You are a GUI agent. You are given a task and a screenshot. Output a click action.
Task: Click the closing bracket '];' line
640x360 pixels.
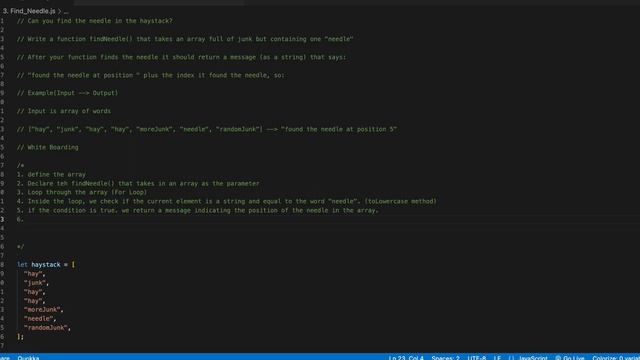20,337
